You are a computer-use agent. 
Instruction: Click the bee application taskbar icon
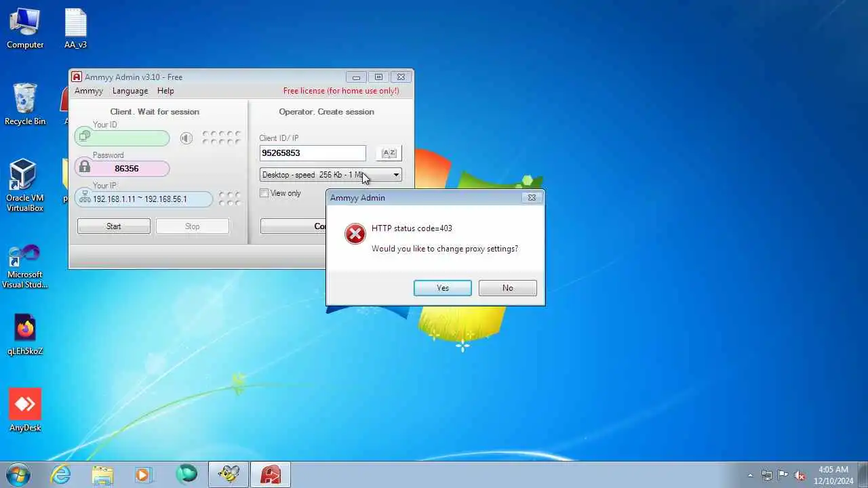point(229,474)
